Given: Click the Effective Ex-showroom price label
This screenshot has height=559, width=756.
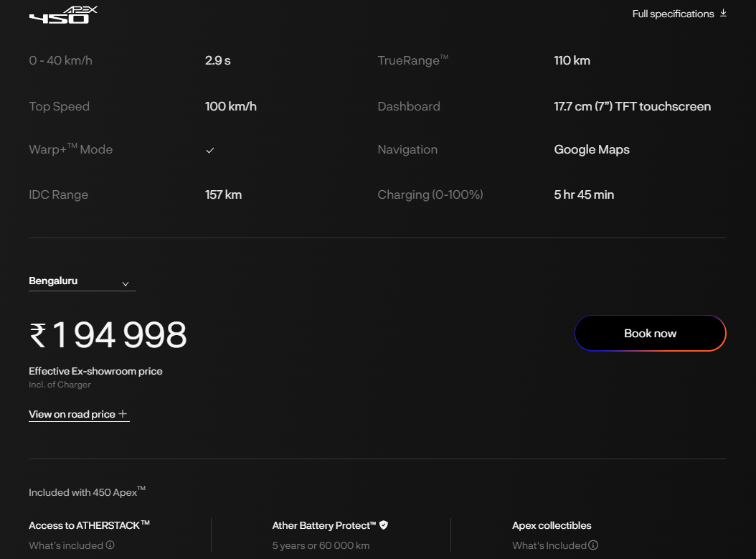Looking at the screenshot, I should tap(95, 372).
